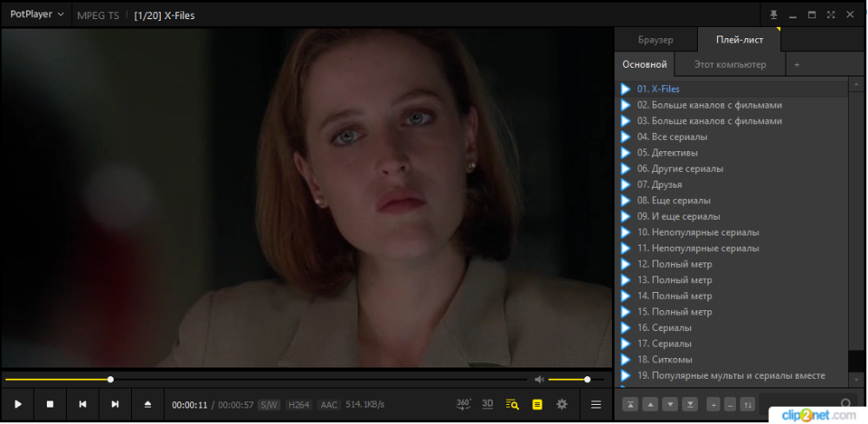This screenshot has width=868, height=424.
Task: Select playlist item 06. Другие сериалы
Action: pyautogui.click(x=732, y=169)
